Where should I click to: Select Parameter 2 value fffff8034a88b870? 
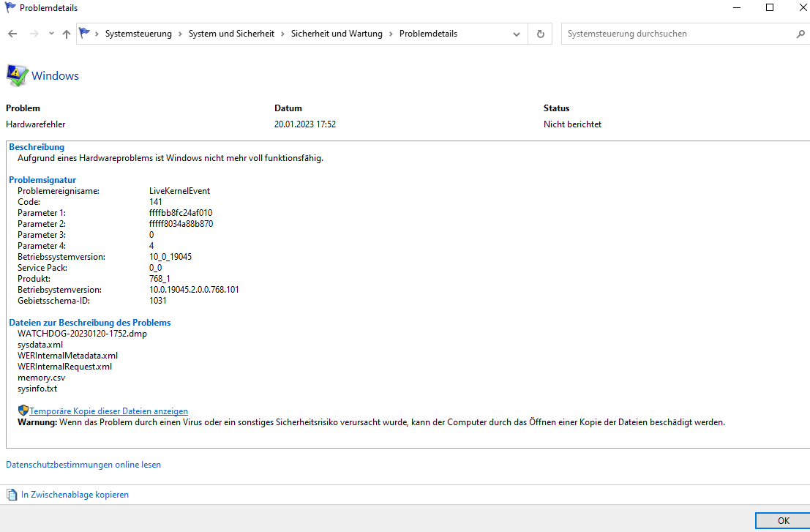(x=181, y=224)
